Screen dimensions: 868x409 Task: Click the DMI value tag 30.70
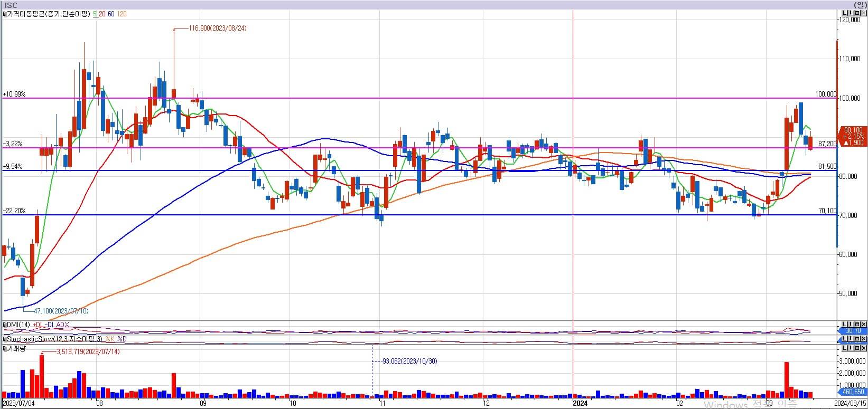point(853,331)
